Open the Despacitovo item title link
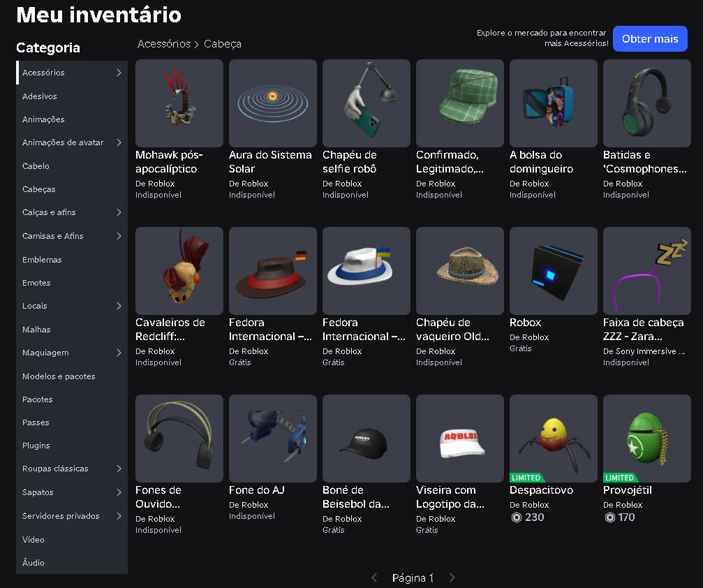 [541, 490]
